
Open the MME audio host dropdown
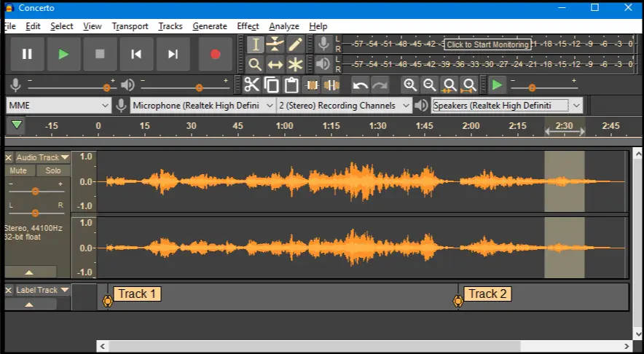tap(59, 106)
